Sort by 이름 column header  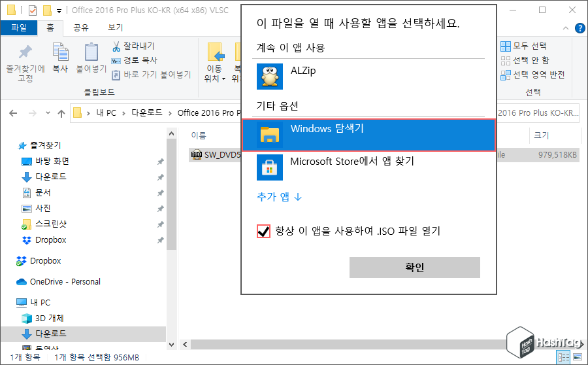(199, 135)
